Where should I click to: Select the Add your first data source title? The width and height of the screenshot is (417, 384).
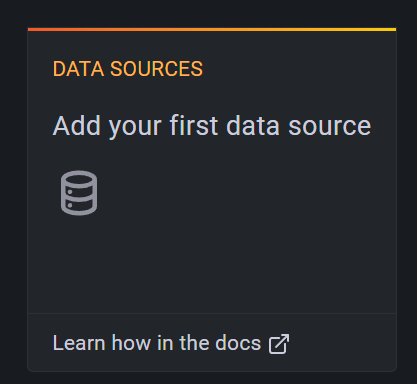click(x=212, y=126)
